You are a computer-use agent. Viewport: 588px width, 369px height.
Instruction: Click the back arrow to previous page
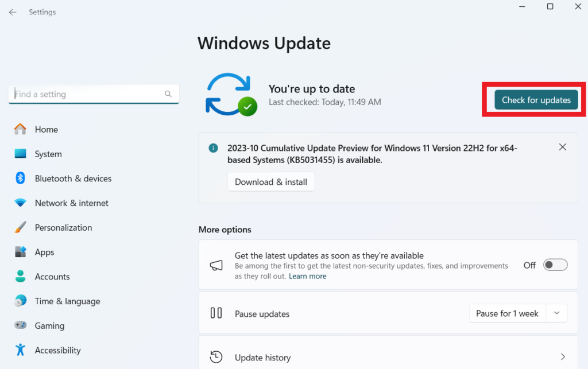(x=12, y=11)
